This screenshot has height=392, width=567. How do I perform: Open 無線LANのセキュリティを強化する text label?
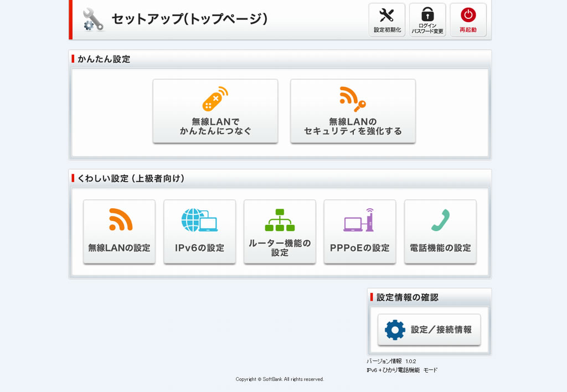(352, 126)
